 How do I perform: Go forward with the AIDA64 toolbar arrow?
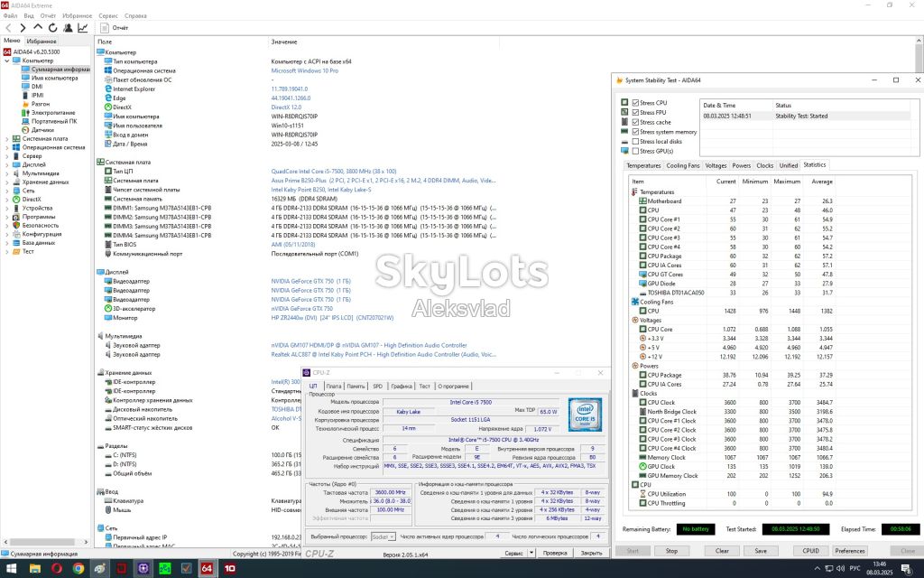tap(23, 28)
